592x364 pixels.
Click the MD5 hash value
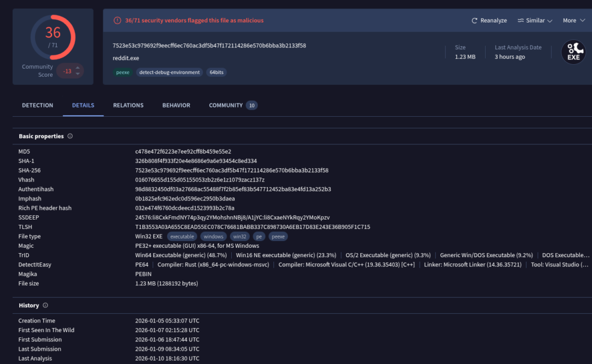click(x=183, y=151)
